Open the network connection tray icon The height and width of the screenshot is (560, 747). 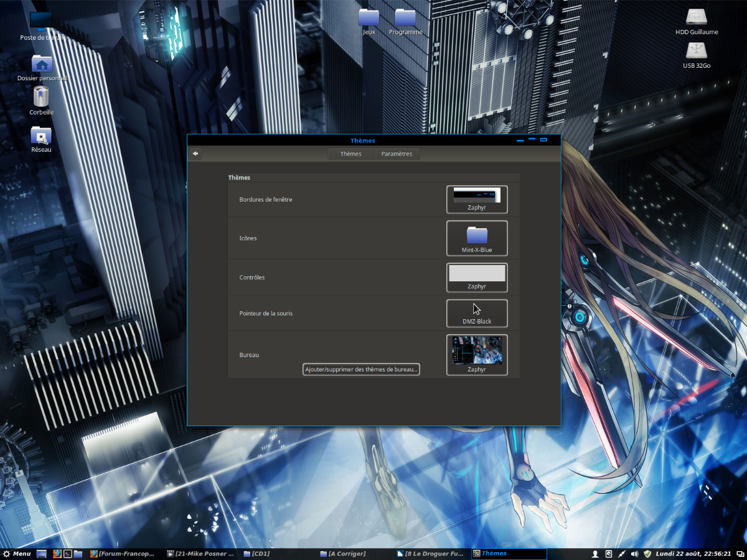[x=622, y=554]
